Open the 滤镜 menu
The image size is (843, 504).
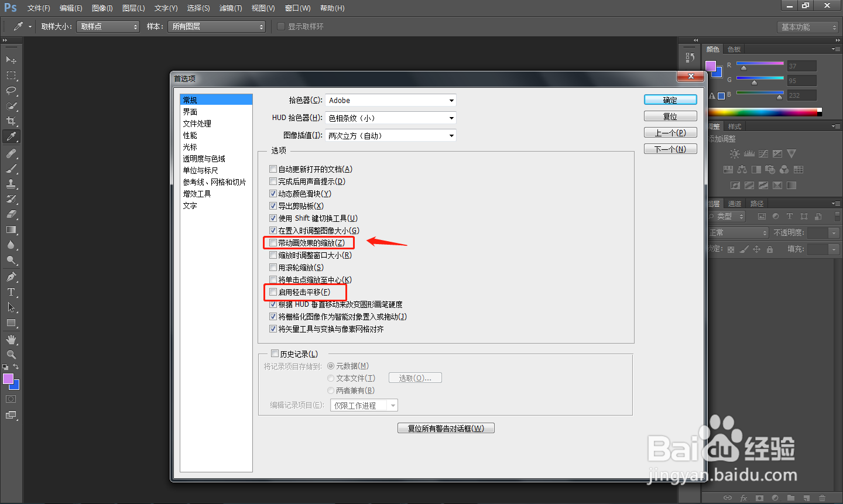[x=231, y=8]
